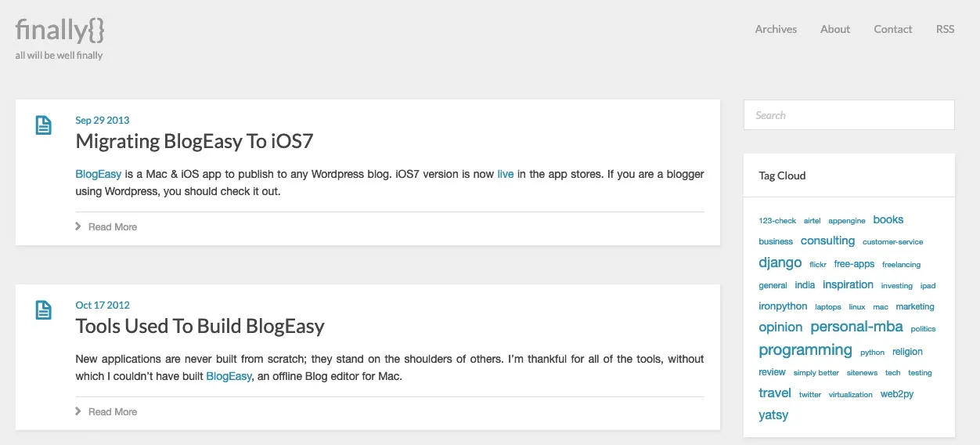Select the 'yatsy' tag
Viewport: 980px width, 445px height.
(773, 415)
